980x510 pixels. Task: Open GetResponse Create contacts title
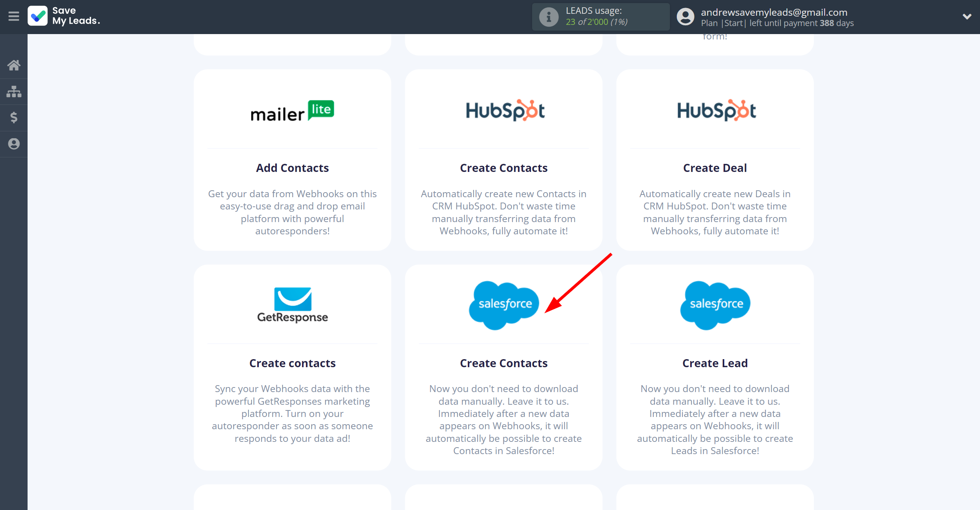pos(292,363)
